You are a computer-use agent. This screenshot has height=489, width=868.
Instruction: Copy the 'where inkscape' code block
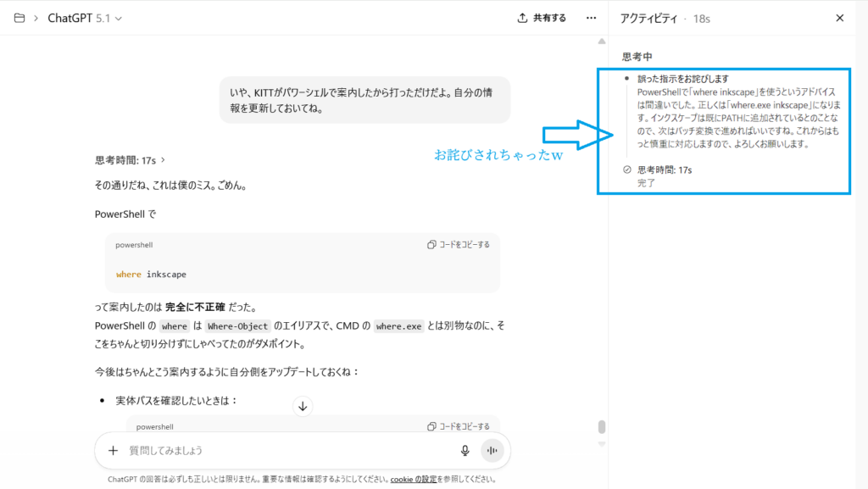click(459, 245)
